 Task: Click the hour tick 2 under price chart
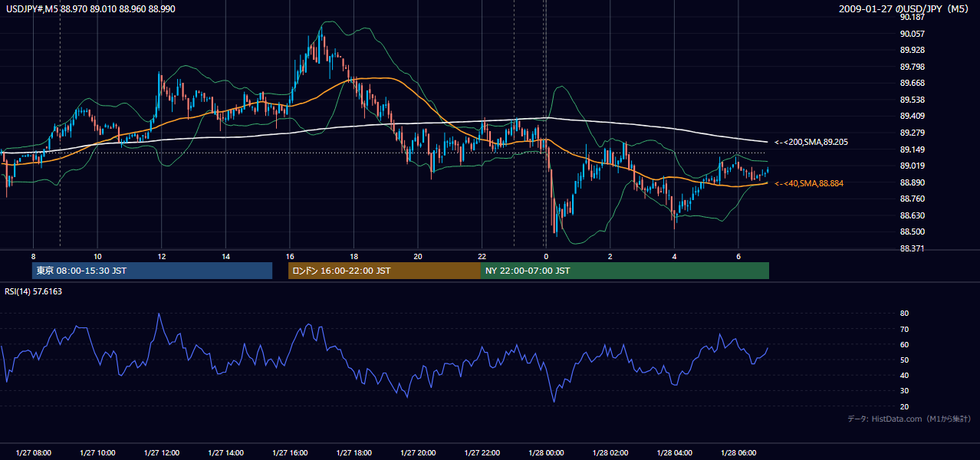(610, 256)
